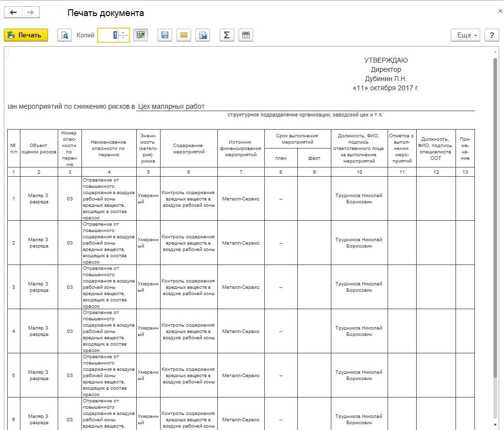This screenshot has width=504, height=430.
Task: Click header Наименование опасности по перечню
Action: [x=109, y=149]
